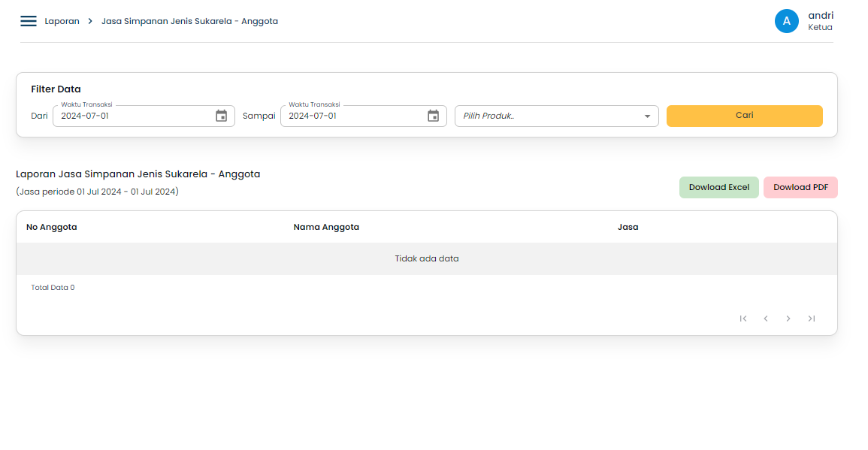Viewport: 868px width, 450px height.
Task: Go to the previous results page
Action: pyautogui.click(x=766, y=319)
